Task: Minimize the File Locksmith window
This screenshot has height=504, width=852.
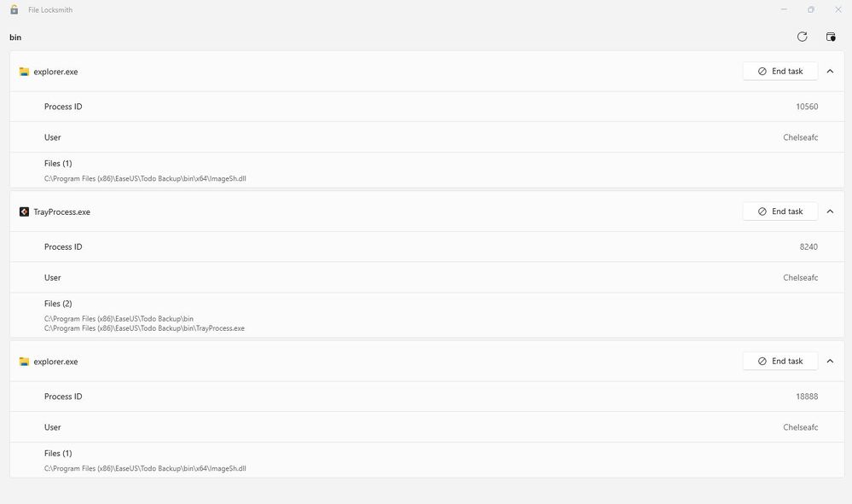Action: (x=784, y=9)
